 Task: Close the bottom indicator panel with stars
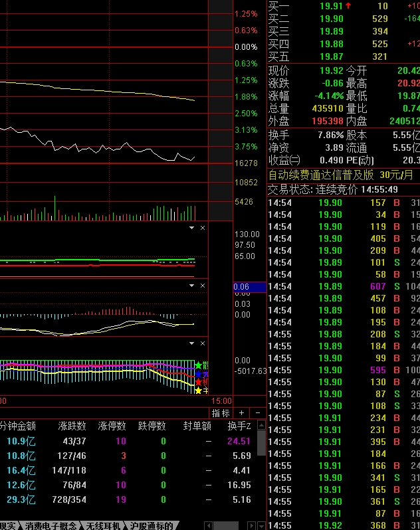[203, 343]
